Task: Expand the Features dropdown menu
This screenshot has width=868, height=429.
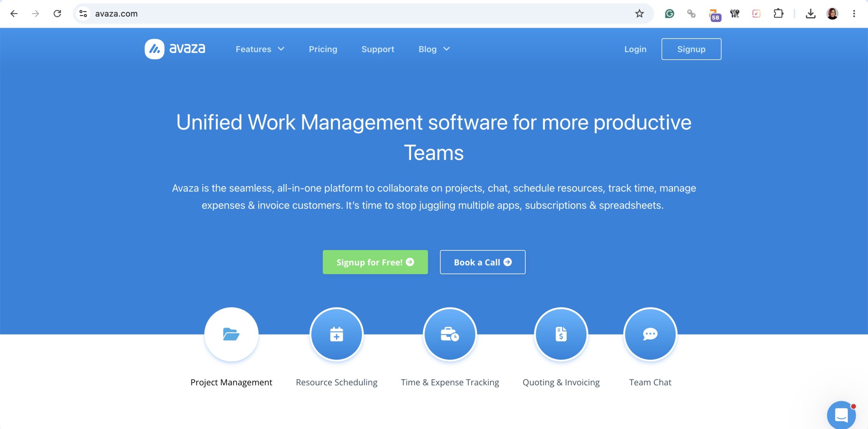Action: click(x=260, y=49)
